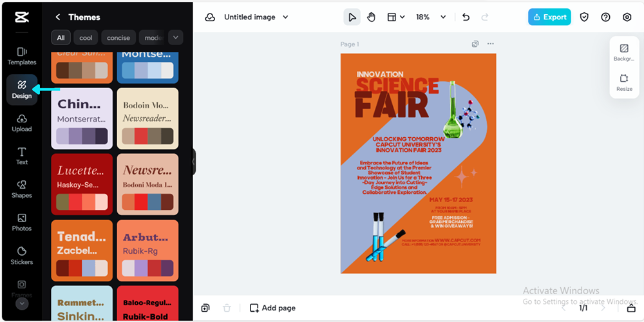Open the help question mark icon

(605, 17)
